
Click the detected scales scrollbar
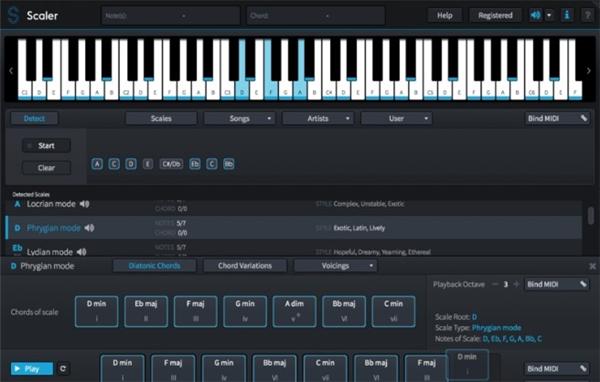pos(591,215)
